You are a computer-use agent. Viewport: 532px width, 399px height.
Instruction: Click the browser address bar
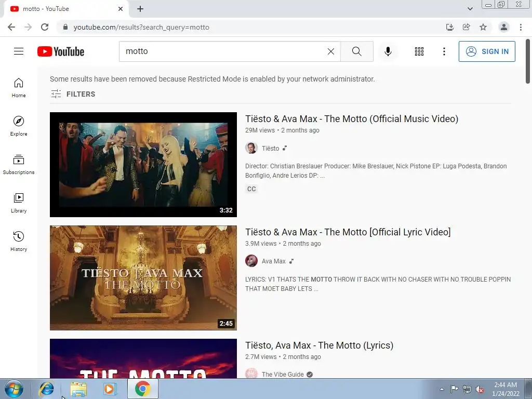coord(251,27)
